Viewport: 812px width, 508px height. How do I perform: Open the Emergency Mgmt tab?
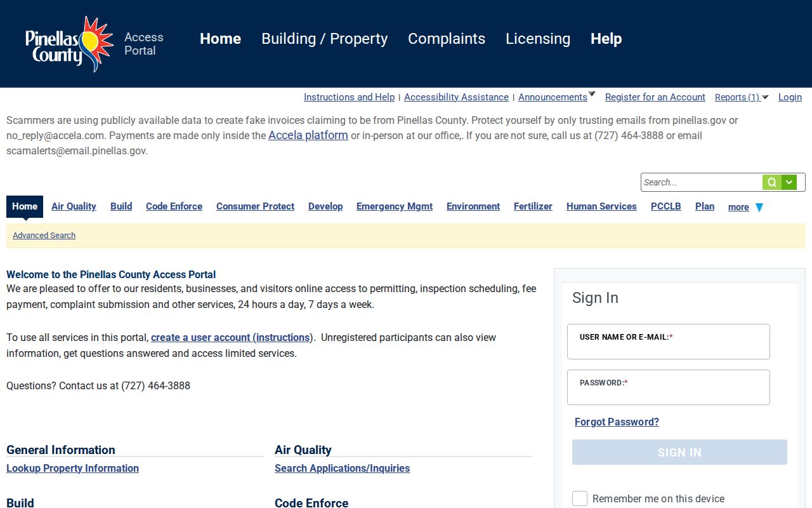pos(395,206)
